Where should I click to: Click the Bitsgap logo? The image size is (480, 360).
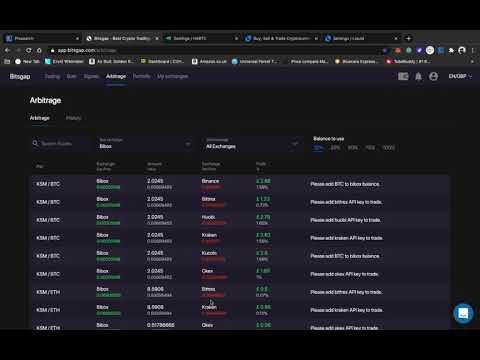coord(20,76)
